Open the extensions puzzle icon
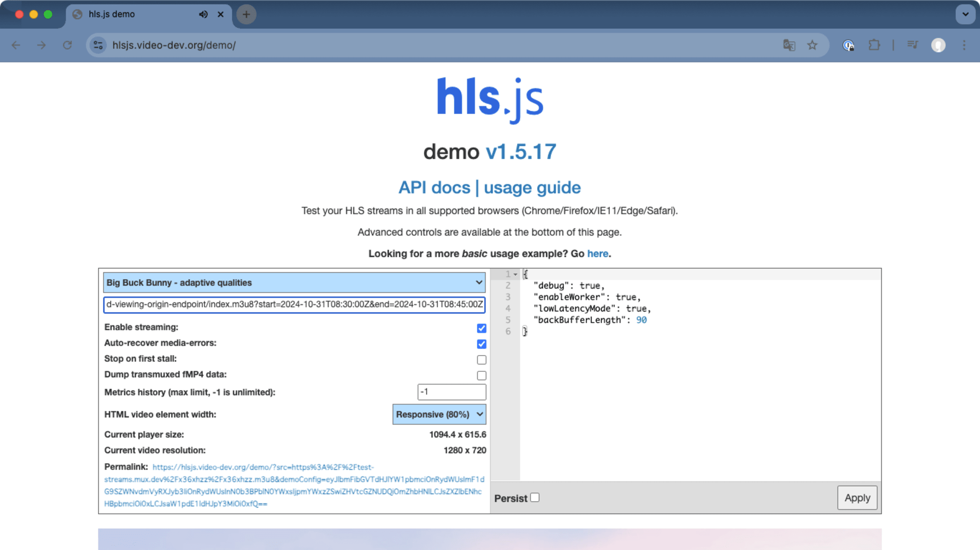980x550 pixels. point(874,45)
